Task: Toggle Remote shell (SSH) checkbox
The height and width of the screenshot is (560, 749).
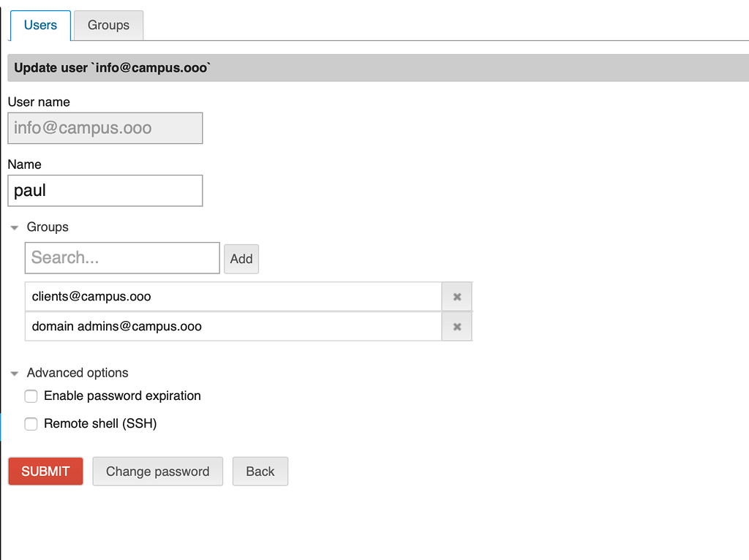Action: [x=31, y=424]
